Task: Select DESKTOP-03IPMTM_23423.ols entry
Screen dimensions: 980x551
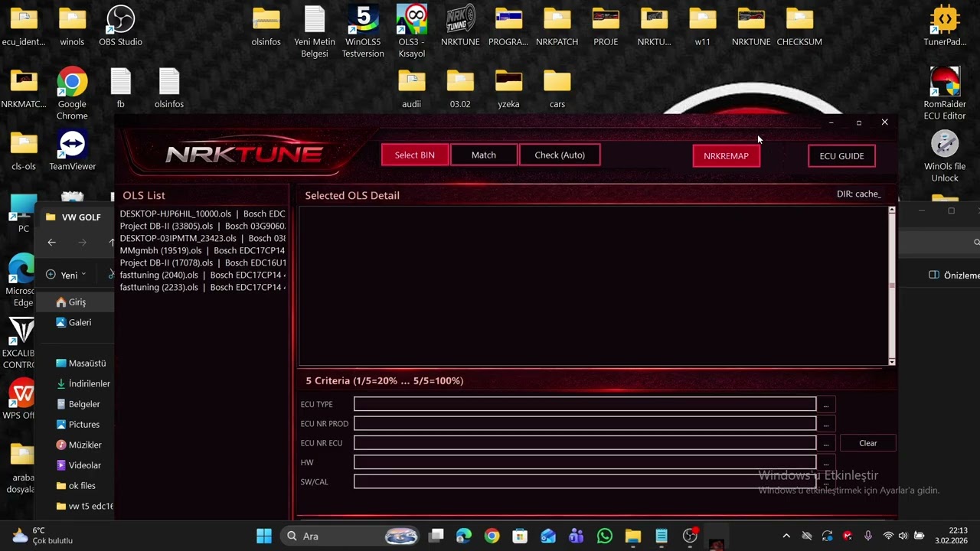Action: click(x=202, y=238)
